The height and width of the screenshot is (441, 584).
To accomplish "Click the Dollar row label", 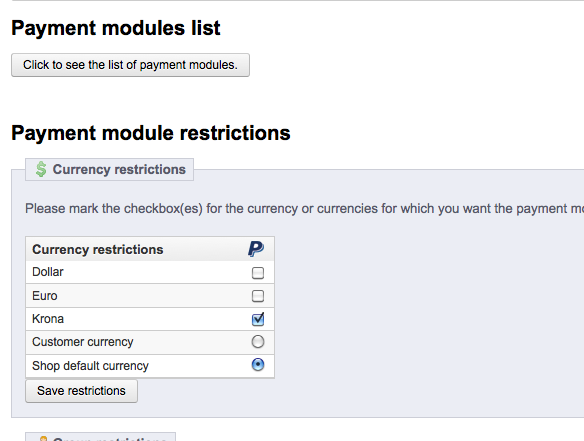I will (48, 272).
